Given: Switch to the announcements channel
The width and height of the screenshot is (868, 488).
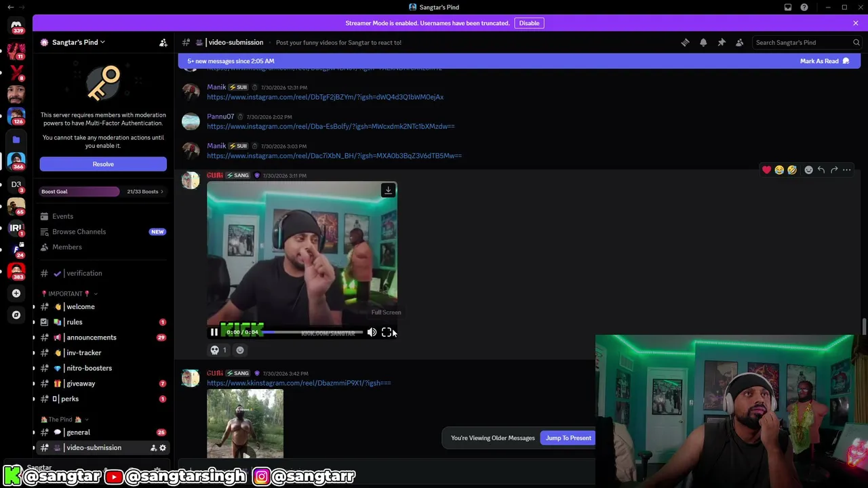Looking at the screenshot, I should (x=102, y=338).
